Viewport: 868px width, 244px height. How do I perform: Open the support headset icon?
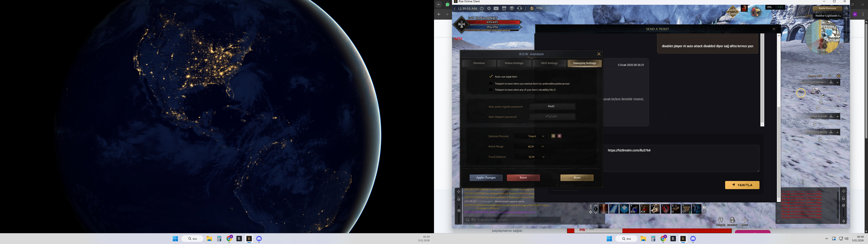click(520, 8)
